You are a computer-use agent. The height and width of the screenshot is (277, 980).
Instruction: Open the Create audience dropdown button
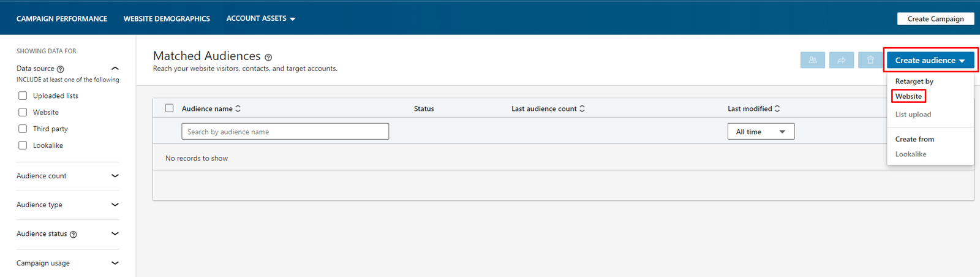coord(930,60)
